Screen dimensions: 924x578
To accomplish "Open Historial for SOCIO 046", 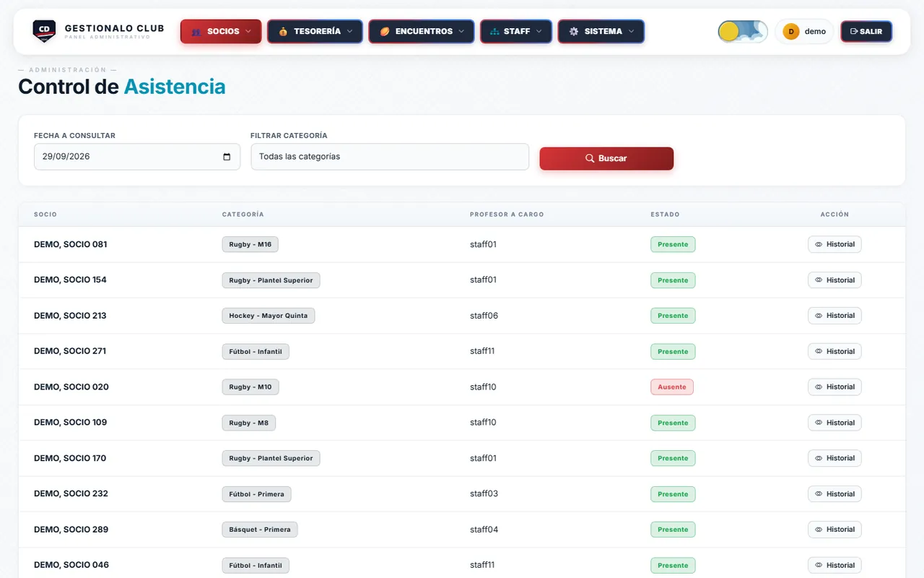I will click(834, 565).
